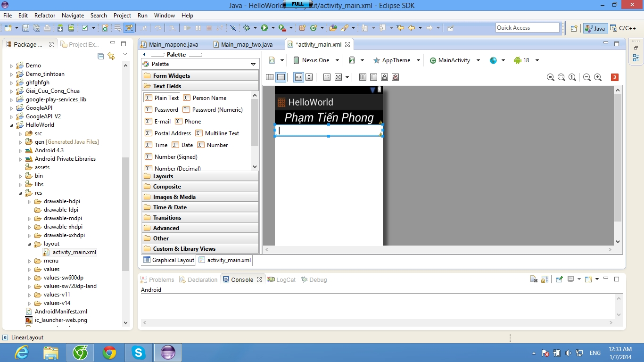Viewport: 644px width, 362px height.
Task: Open Skype from the taskbar
Action: (139, 353)
